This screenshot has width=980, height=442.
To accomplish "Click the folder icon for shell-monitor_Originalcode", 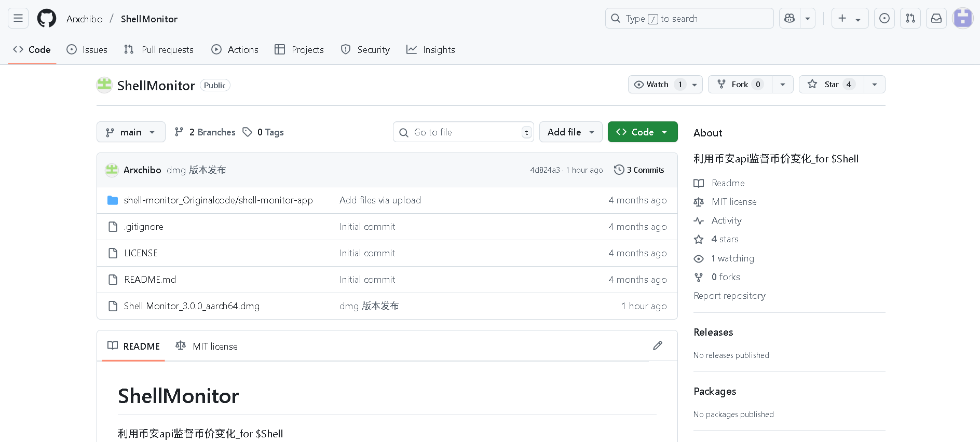I will tap(113, 200).
